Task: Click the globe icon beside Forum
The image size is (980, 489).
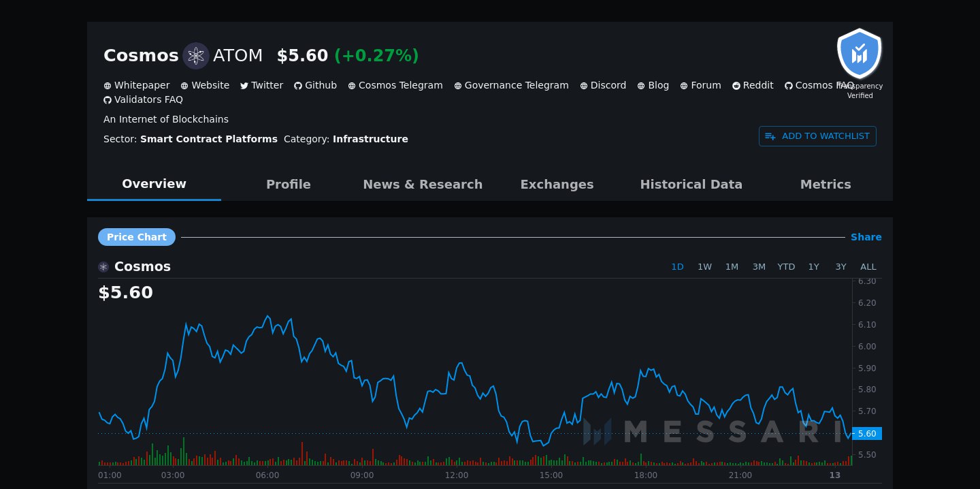Action: coord(684,86)
